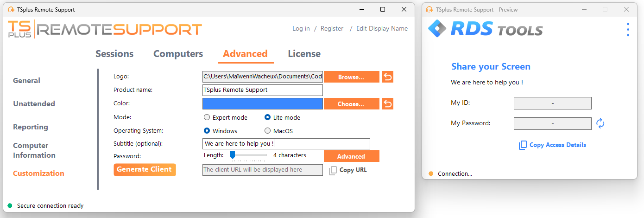Select Expert mode radio button
Image resolution: width=644 pixels, height=218 pixels.
(207, 118)
